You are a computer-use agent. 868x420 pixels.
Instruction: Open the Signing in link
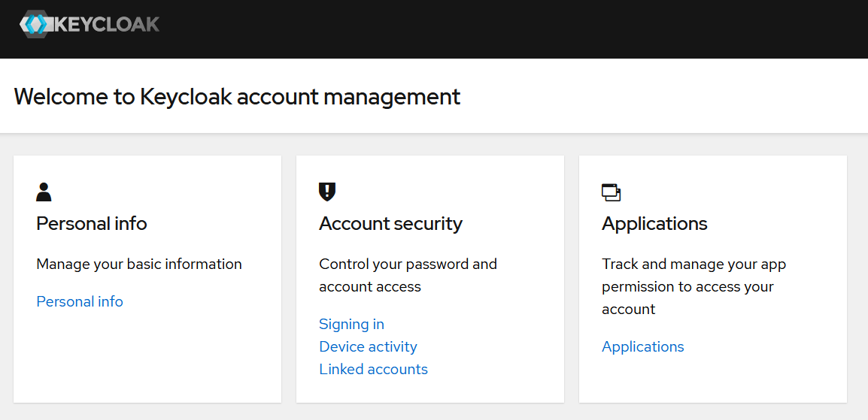(351, 324)
